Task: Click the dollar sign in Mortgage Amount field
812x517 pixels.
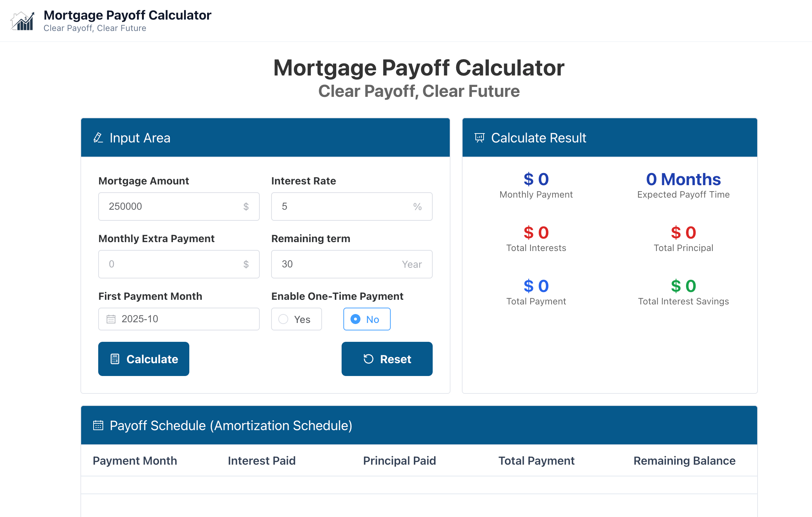Action: pos(246,207)
